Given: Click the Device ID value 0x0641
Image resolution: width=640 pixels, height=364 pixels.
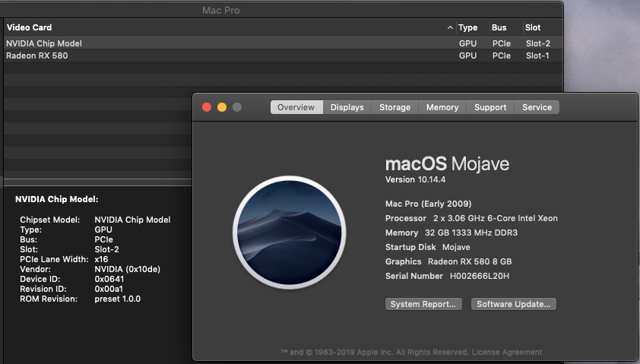Looking at the screenshot, I should point(109,279).
